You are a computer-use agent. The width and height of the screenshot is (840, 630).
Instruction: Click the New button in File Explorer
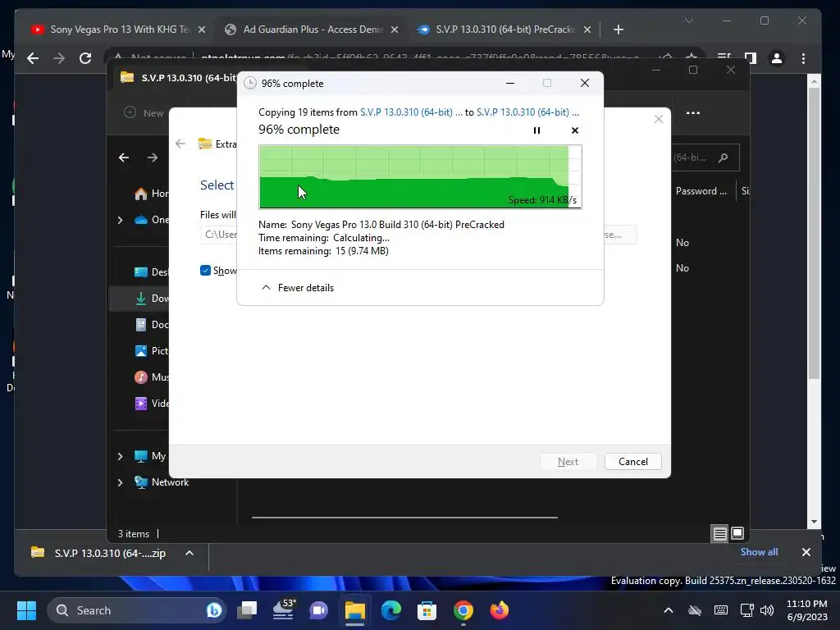(x=144, y=112)
